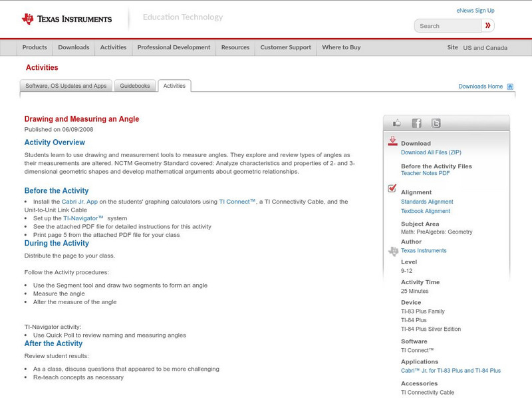Open the Downloads menu

point(74,47)
